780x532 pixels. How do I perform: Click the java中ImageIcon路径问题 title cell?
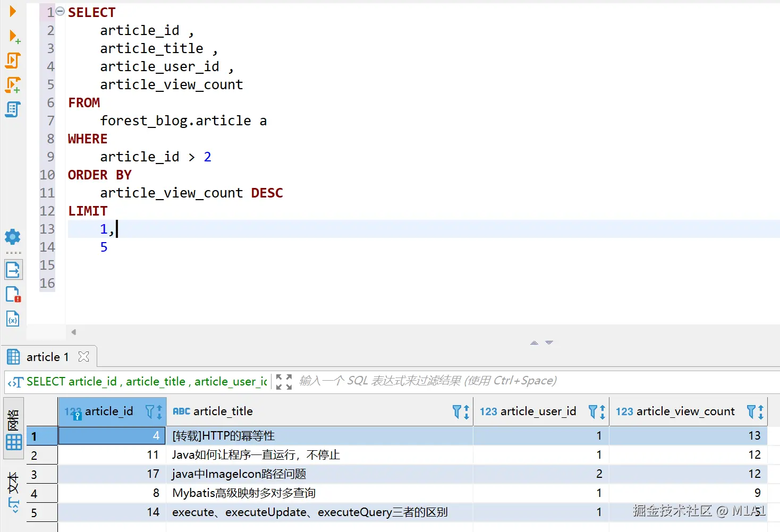click(x=319, y=474)
